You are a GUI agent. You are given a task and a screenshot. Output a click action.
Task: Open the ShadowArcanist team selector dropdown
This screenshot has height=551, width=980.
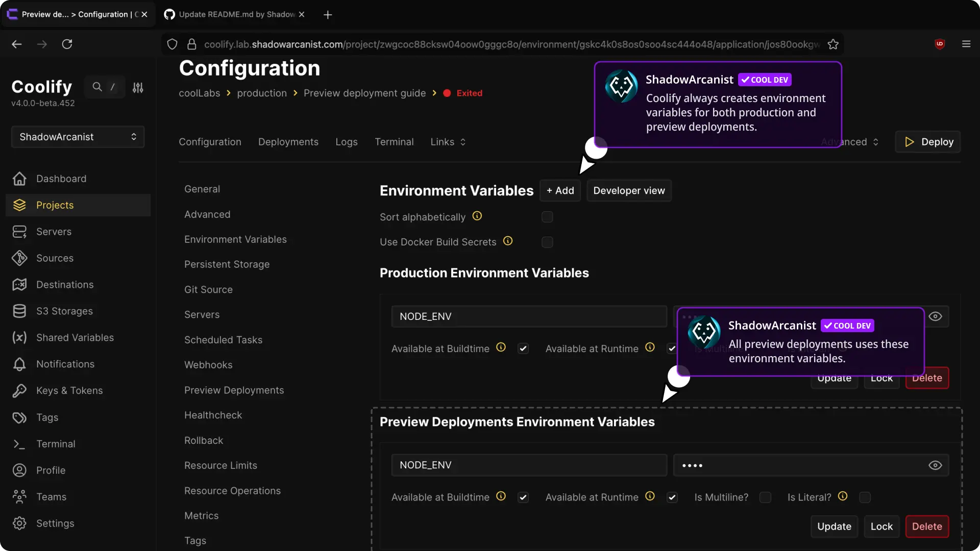tap(78, 137)
